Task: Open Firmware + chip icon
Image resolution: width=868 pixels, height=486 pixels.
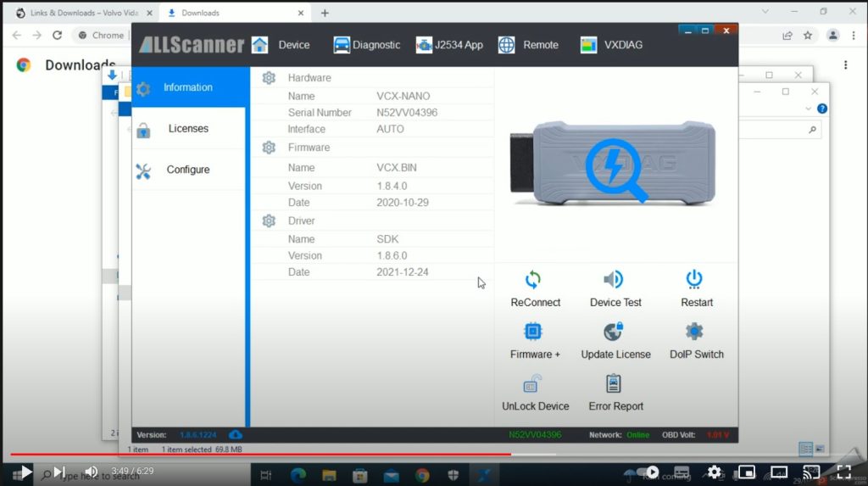Action: point(532,332)
